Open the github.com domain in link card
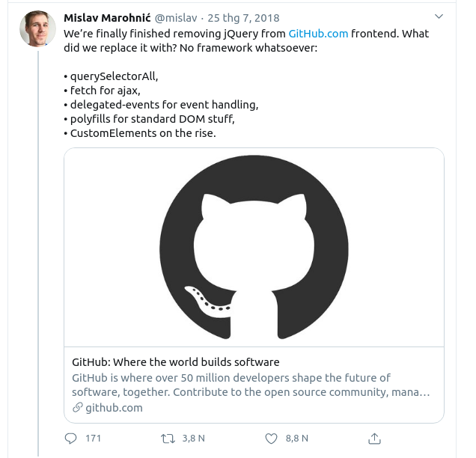476x458 pixels. coord(114,408)
